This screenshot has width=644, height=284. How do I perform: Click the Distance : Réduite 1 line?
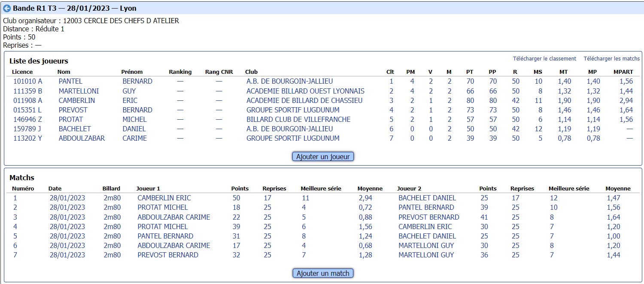(x=33, y=29)
